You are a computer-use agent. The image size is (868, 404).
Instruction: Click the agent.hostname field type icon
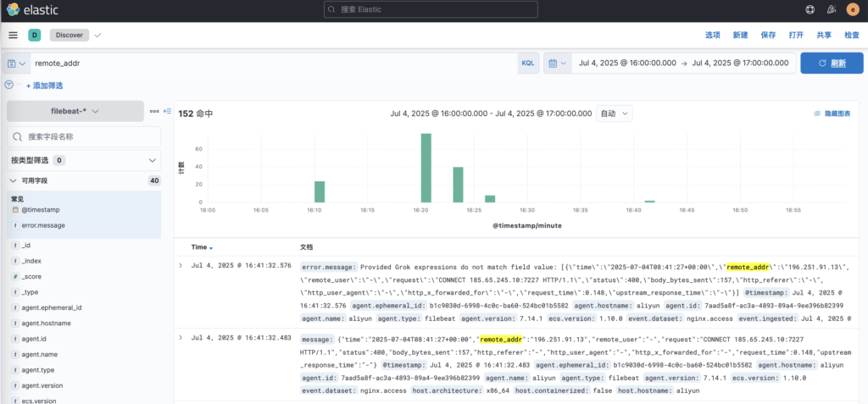point(15,324)
